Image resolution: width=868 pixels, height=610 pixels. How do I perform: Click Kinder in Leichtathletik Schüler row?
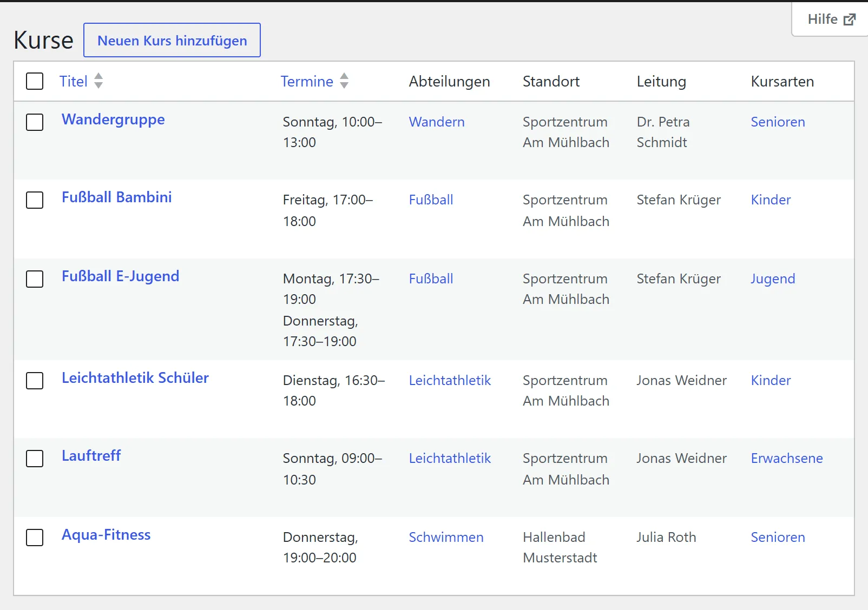[771, 381]
